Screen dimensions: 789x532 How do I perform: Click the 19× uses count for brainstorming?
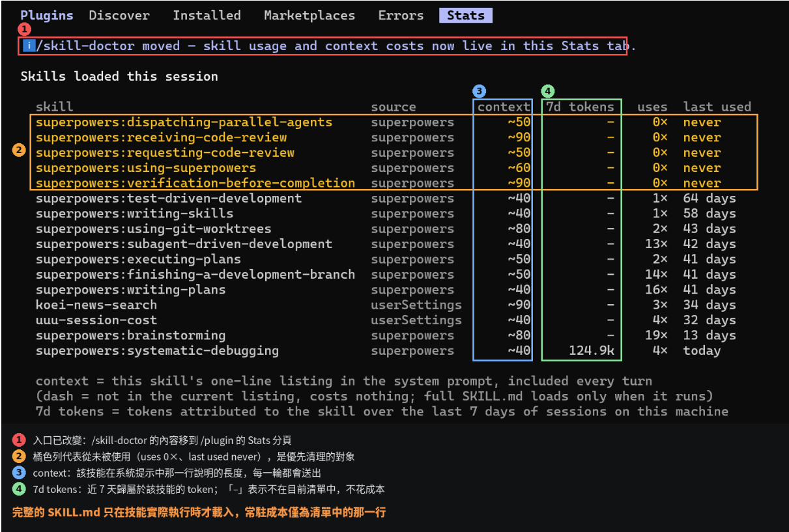(656, 335)
